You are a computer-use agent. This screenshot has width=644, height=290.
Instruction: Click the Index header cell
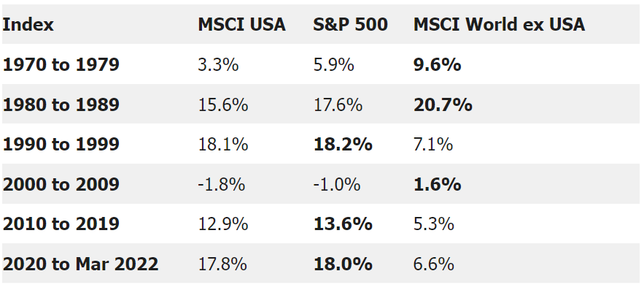point(28,25)
